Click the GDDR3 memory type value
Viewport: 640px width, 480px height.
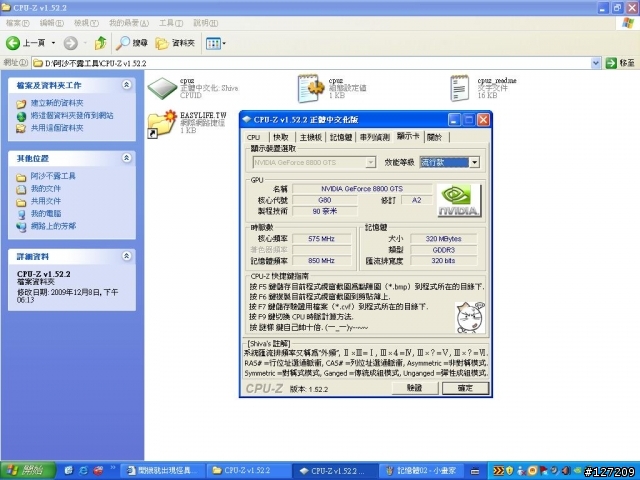(x=444, y=250)
